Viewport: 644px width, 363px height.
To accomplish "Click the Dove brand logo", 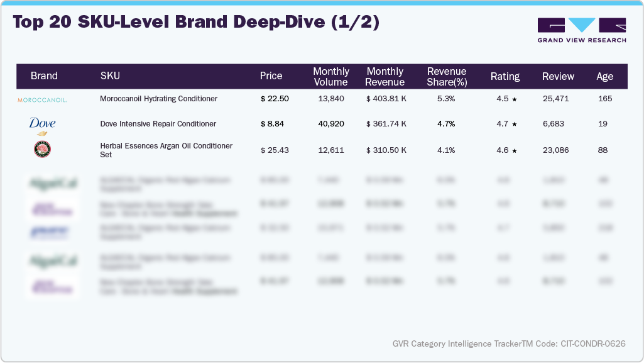I will click(42, 126).
